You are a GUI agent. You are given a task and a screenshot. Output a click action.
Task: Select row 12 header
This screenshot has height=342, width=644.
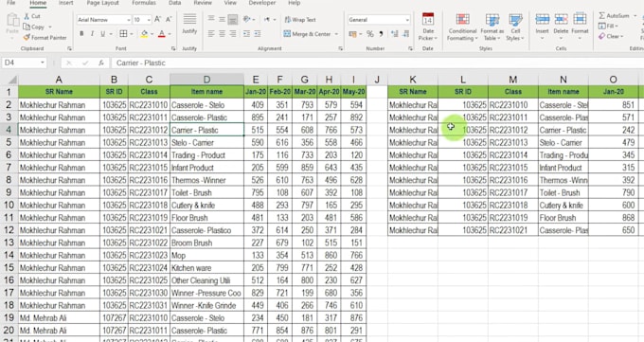click(9, 230)
